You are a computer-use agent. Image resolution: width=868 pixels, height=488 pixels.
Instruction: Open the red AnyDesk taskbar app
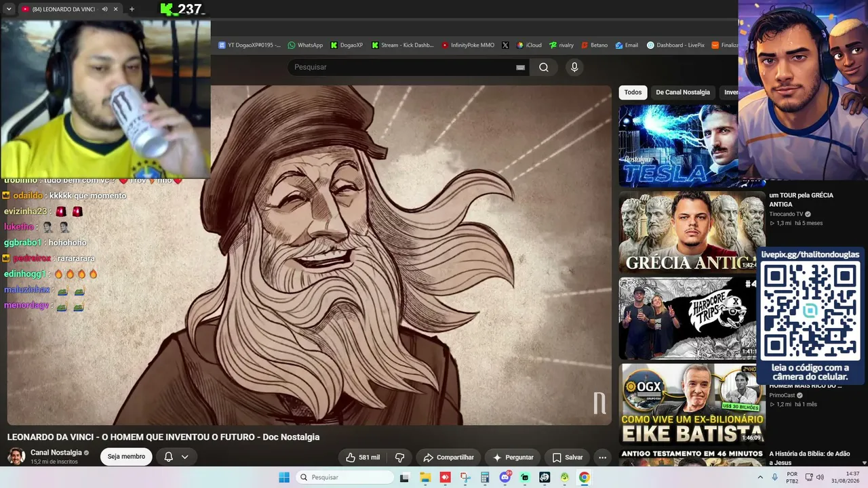[445, 477]
